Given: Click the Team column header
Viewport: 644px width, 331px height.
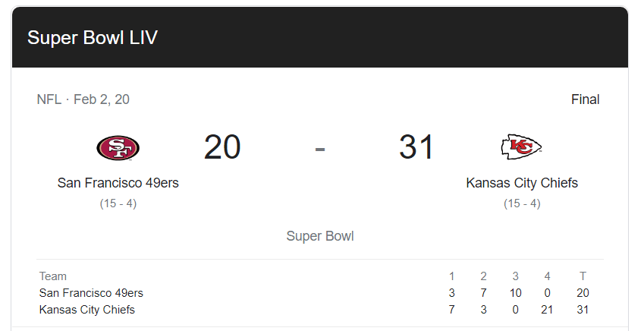Looking at the screenshot, I should coord(53,276).
